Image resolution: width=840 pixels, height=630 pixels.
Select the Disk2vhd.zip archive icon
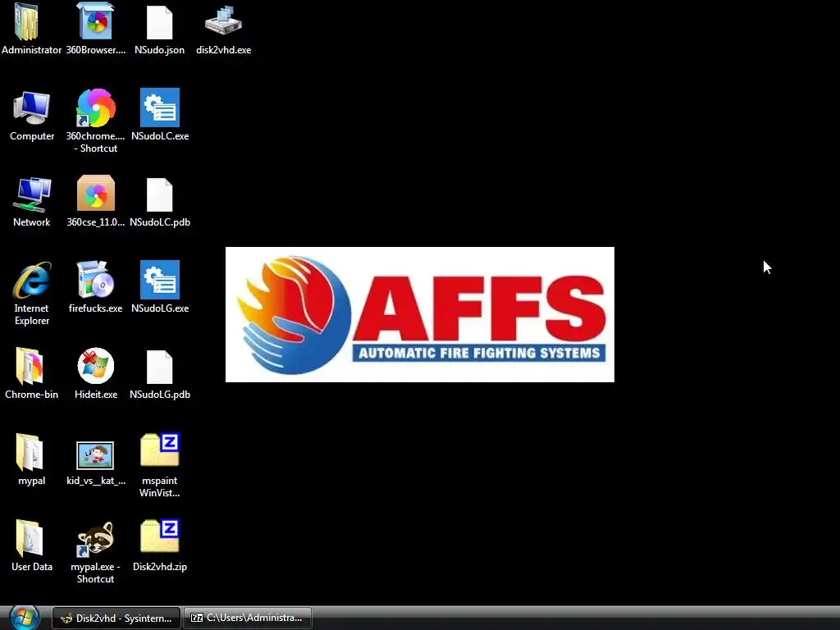pyautogui.click(x=160, y=536)
